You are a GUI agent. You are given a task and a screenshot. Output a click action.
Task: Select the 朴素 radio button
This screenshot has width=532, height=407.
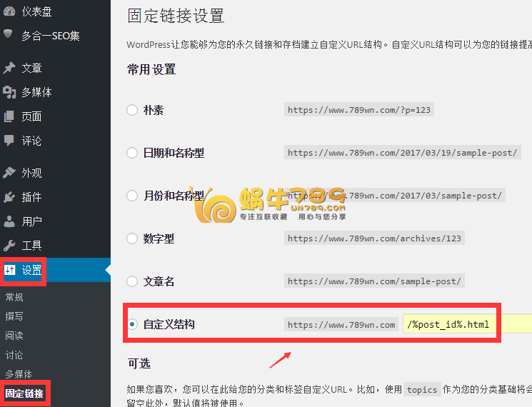[132, 110]
